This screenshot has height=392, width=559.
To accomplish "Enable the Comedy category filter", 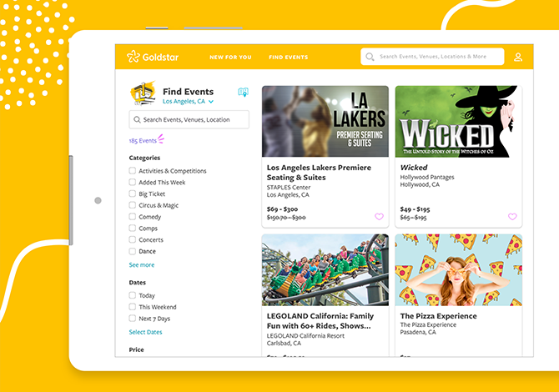I will [x=133, y=217].
